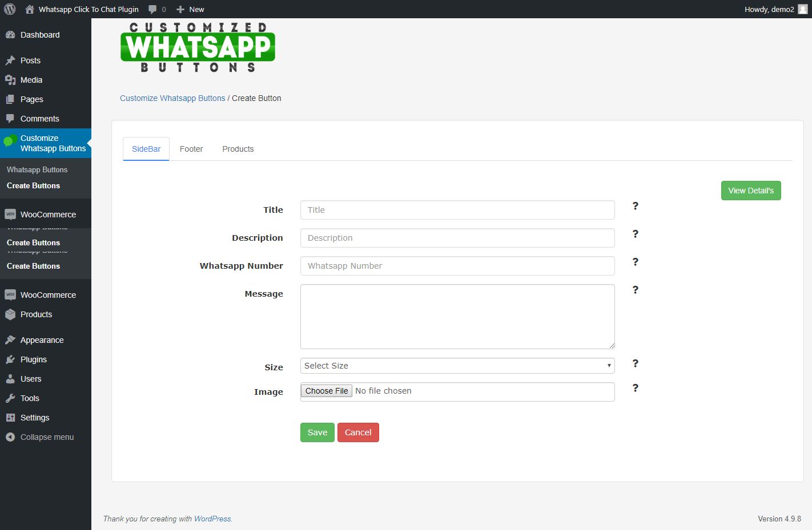The height and width of the screenshot is (530, 812).
Task: Click the help question mark beside Whatsapp Number
Action: [x=635, y=262]
